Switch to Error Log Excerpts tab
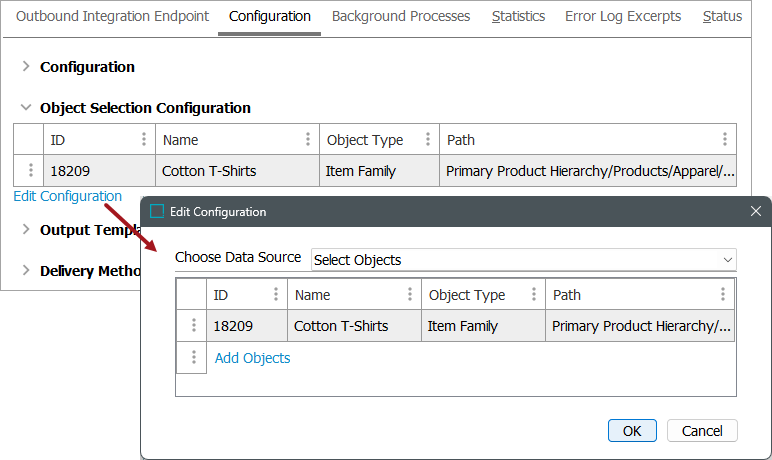Screen dimensions: 772x460 pyautogui.click(x=622, y=16)
